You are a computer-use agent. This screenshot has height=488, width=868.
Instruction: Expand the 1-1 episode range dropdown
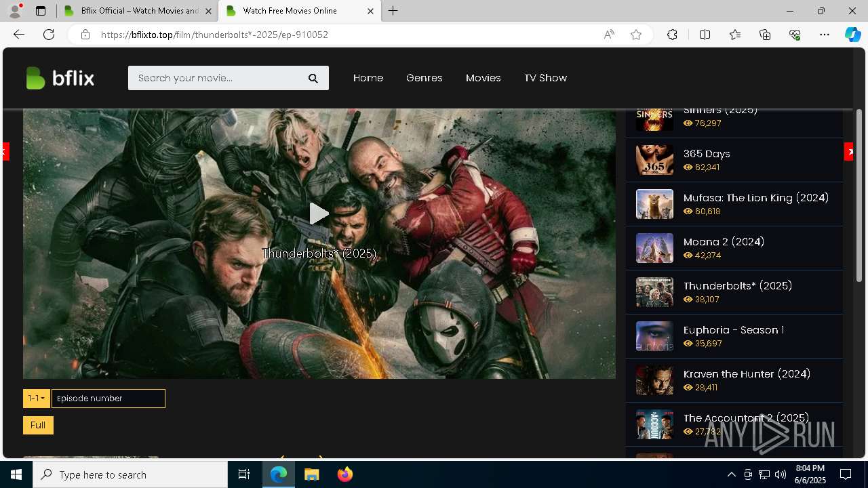(x=37, y=399)
